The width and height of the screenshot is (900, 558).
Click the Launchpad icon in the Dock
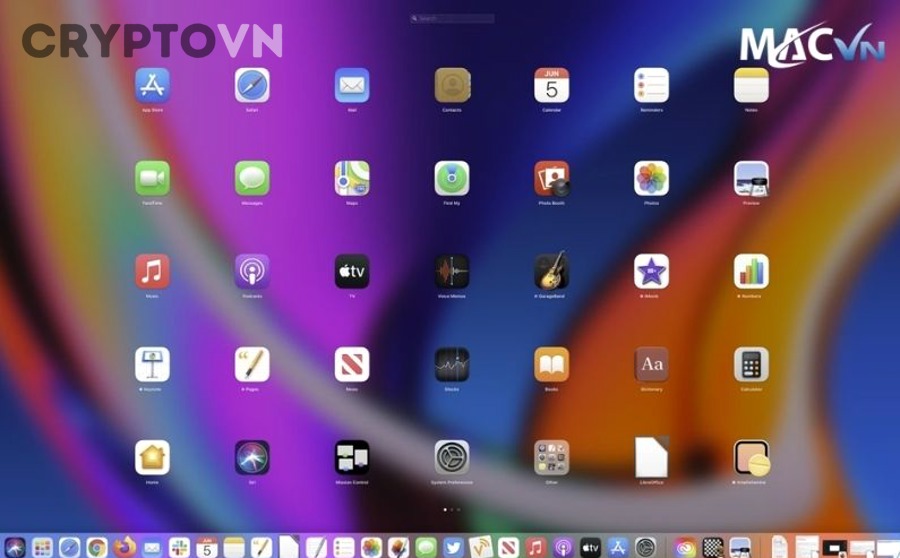pos(42,548)
